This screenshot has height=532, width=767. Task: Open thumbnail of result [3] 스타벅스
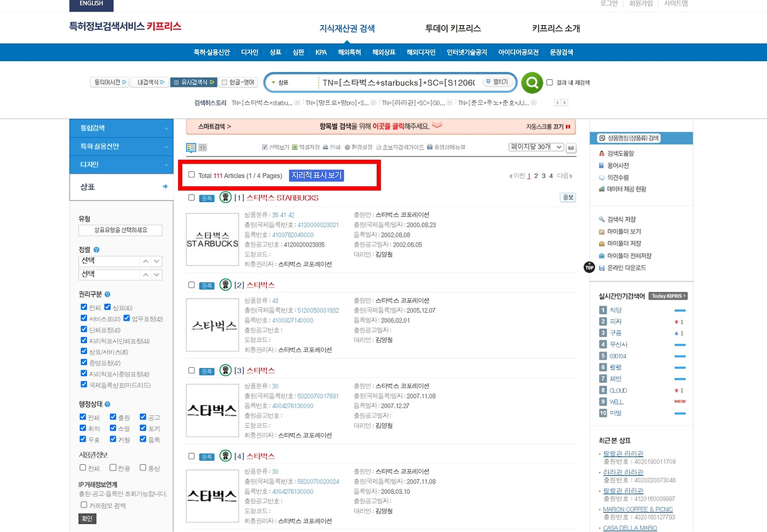(213, 410)
